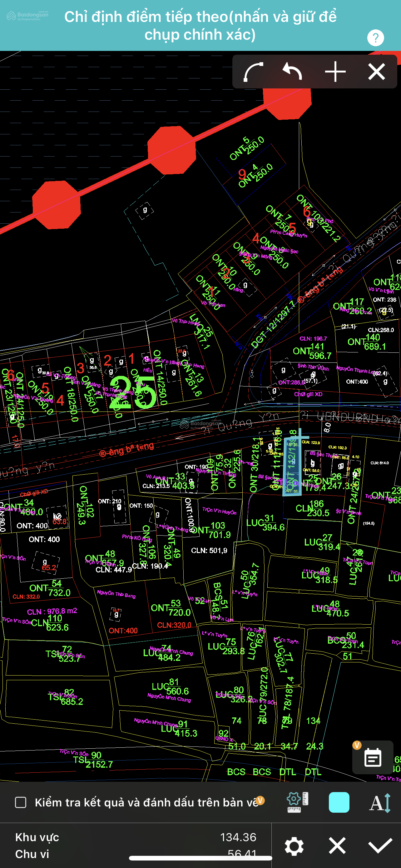Tap the middle red octagon marker
Screen dimensions: 401x868
point(172,150)
